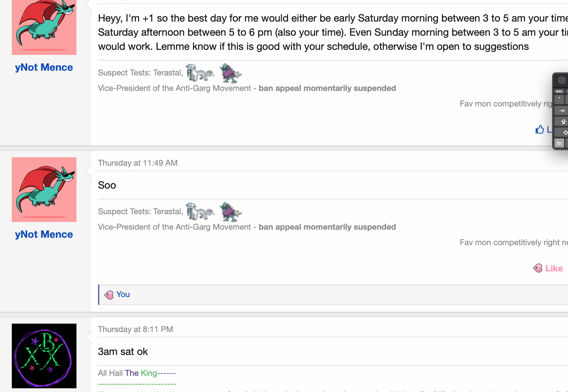Click the "Thursday at 11:49 AM" timestamp
This screenshot has height=392, width=568.
pyautogui.click(x=137, y=163)
